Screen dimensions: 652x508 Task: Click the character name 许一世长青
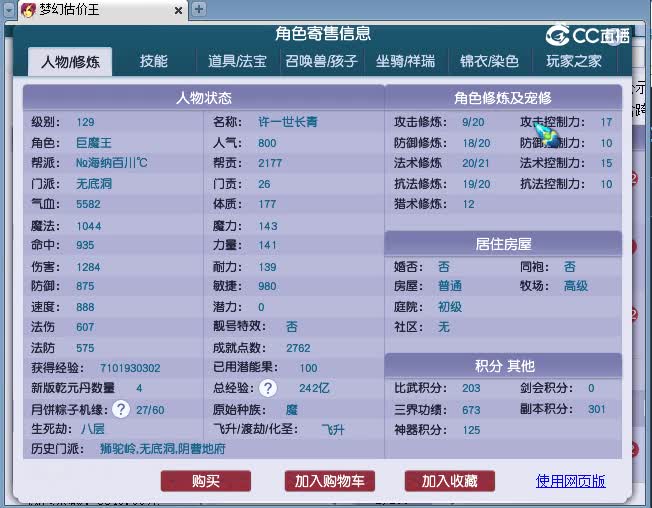click(288, 122)
